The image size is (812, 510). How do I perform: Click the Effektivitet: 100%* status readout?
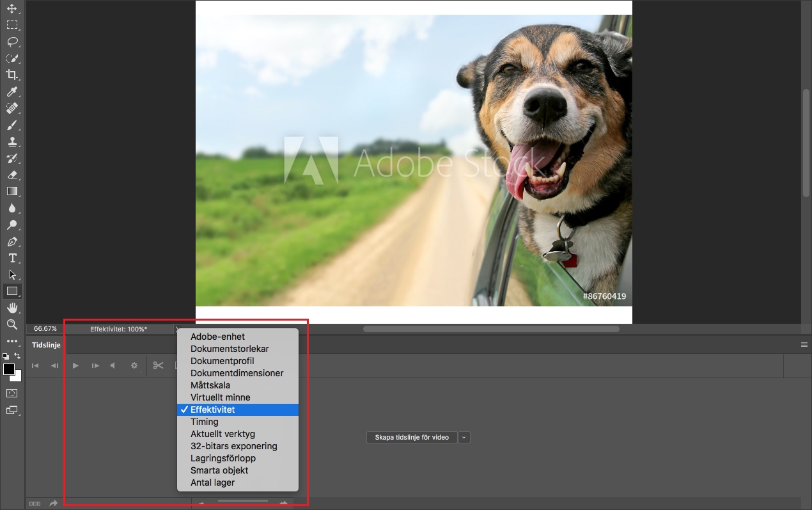pos(119,329)
